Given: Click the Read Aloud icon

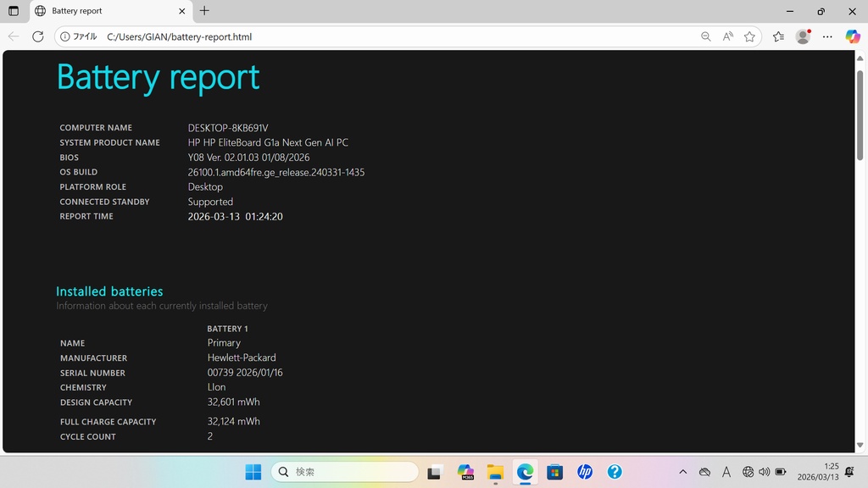Looking at the screenshot, I should click(x=727, y=36).
